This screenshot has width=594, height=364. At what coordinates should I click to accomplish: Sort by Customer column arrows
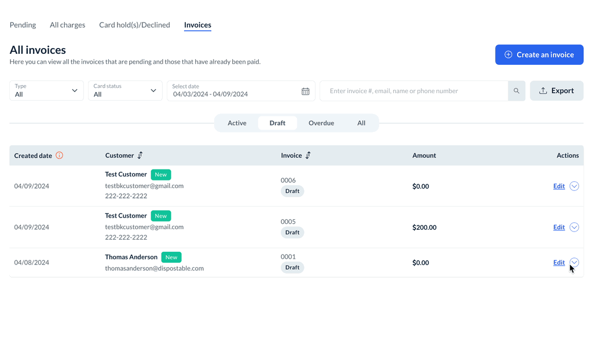(140, 155)
